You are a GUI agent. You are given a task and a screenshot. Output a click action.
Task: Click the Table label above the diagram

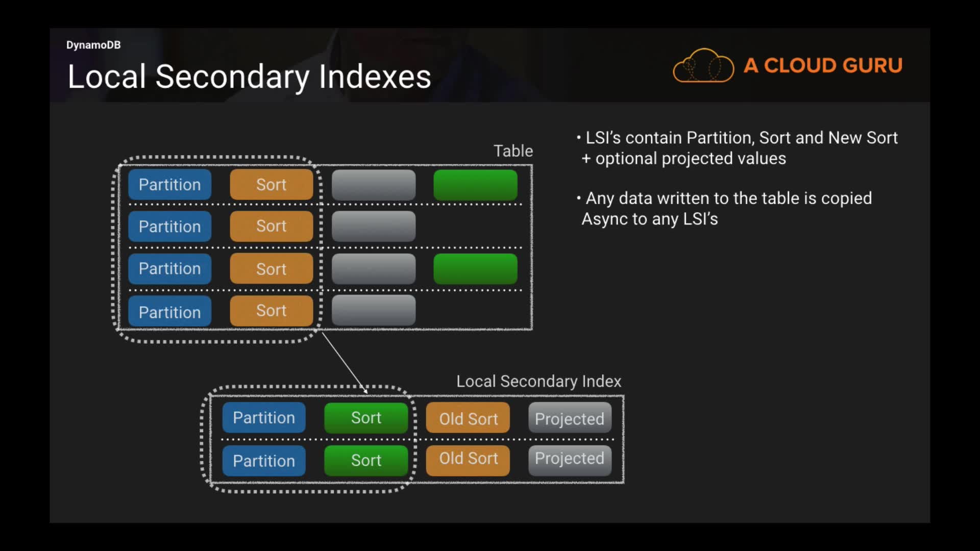click(x=513, y=151)
